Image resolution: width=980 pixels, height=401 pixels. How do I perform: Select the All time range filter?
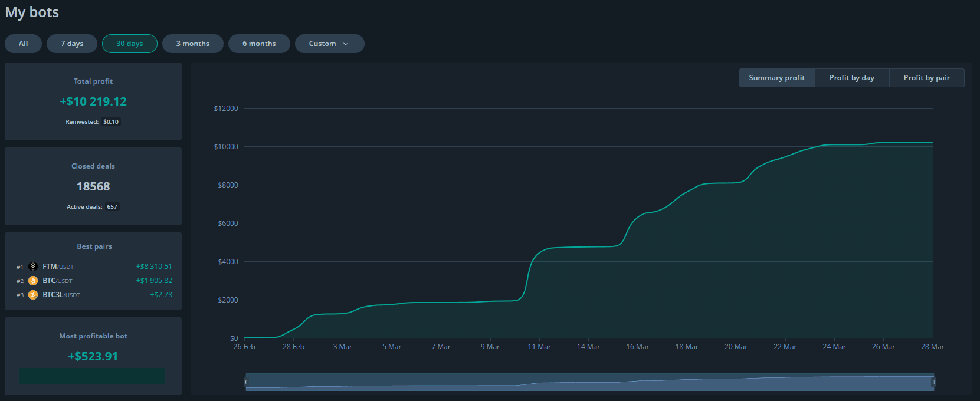(x=24, y=44)
